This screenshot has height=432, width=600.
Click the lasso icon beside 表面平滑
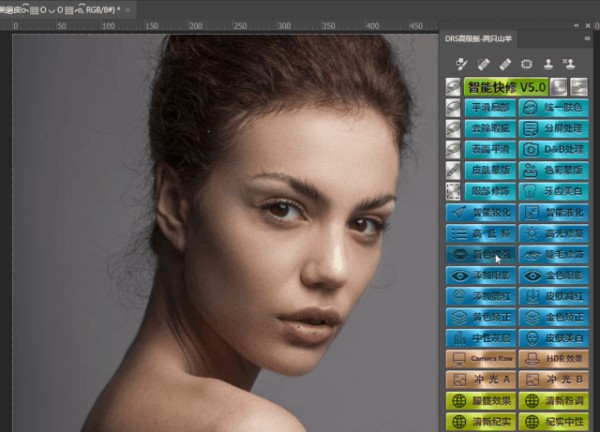click(453, 150)
